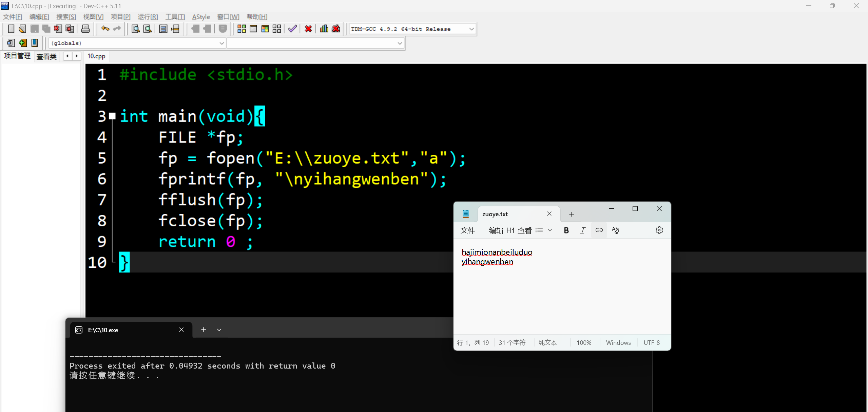868x412 pixels.
Task: Collapse the main function fold marker
Action: (112, 116)
